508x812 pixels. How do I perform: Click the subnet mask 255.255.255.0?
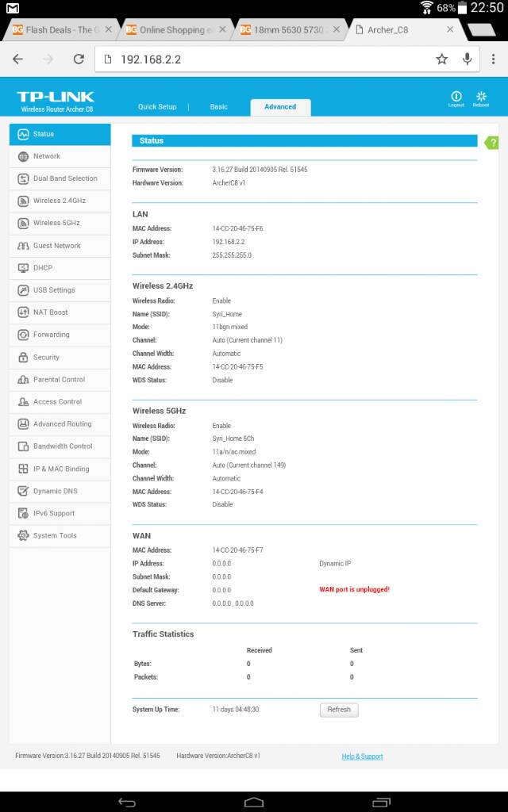click(x=232, y=255)
